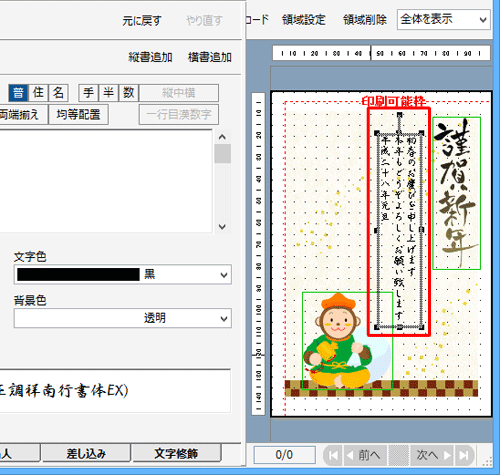Toggle the 数 number button

[128, 93]
